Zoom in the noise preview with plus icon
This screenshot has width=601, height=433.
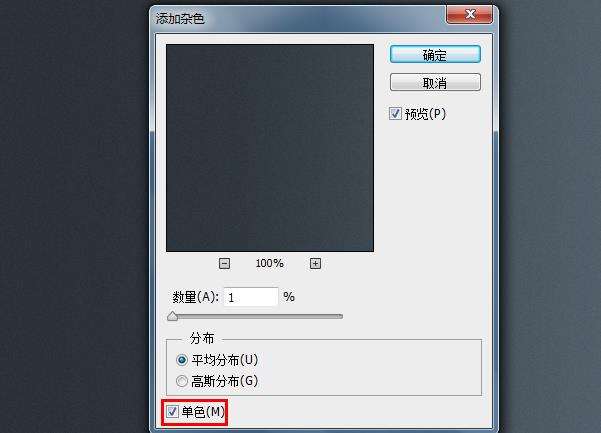point(315,263)
